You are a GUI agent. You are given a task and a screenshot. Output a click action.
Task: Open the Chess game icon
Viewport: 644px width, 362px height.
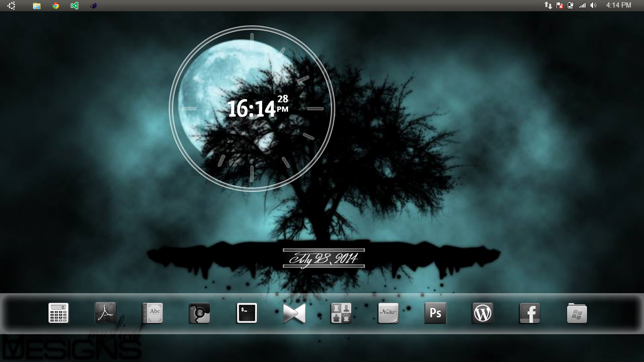click(x=341, y=313)
